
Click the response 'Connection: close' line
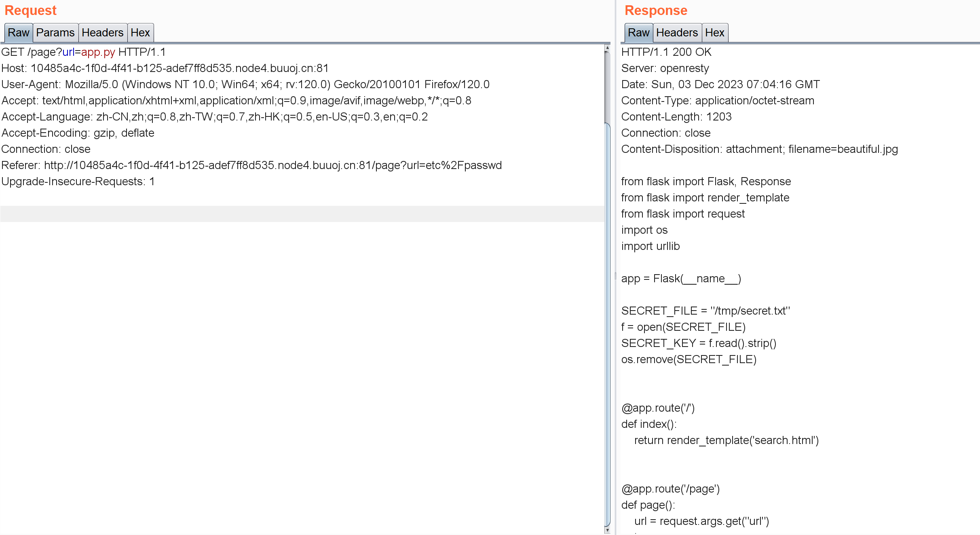[666, 133]
